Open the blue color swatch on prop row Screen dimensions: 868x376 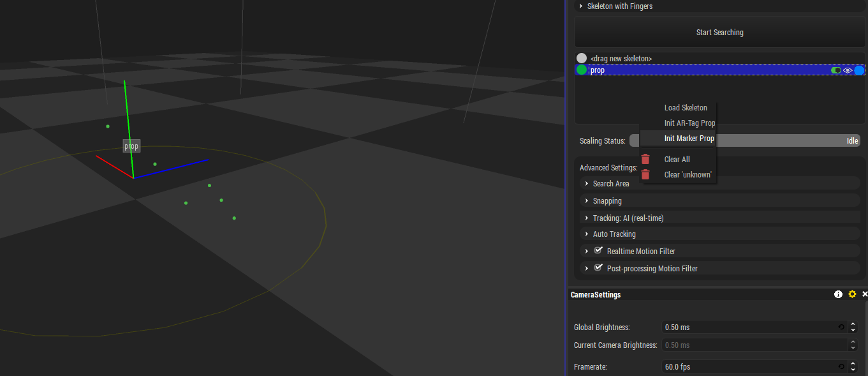[x=859, y=70]
